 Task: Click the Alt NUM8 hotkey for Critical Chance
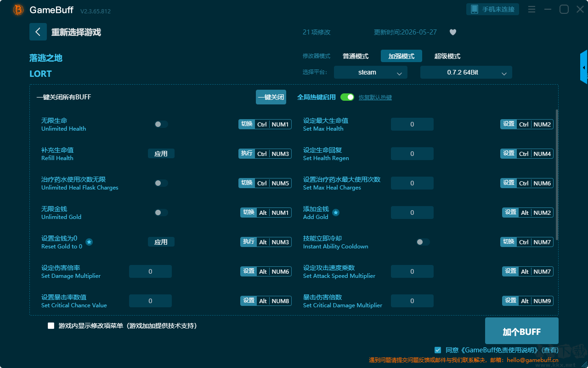click(x=266, y=301)
